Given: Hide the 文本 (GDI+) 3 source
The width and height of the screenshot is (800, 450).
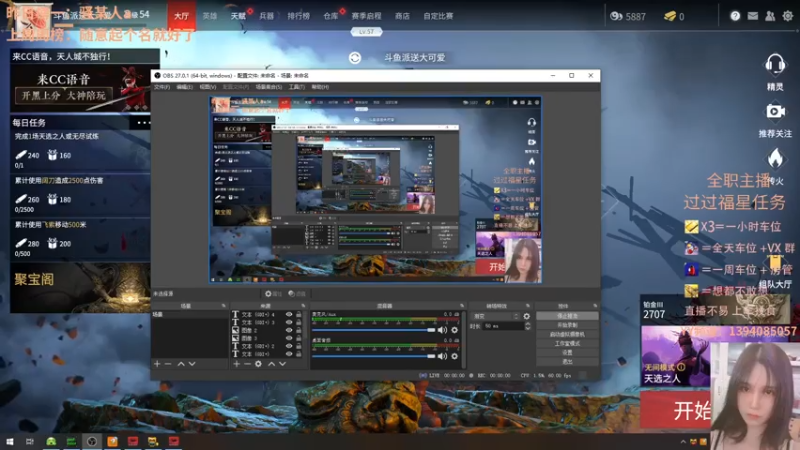Looking at the screenshot, I should tap(289, 322).
